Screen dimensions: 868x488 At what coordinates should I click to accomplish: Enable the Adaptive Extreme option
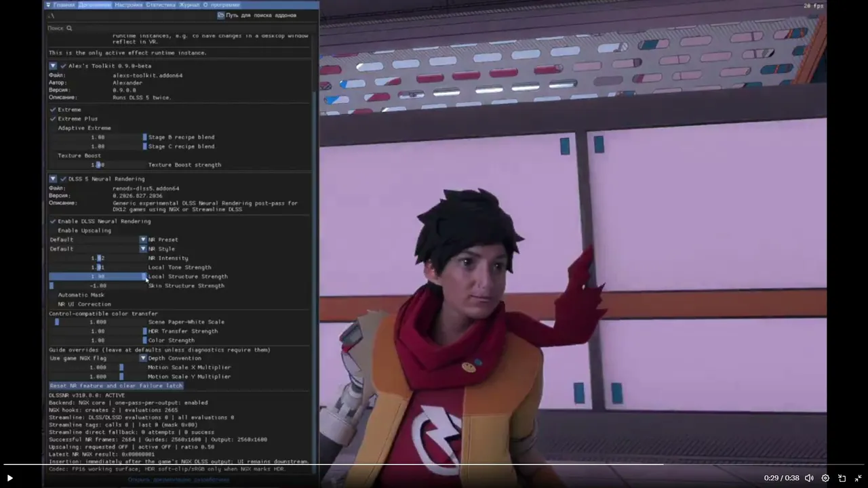pos(52,128)
